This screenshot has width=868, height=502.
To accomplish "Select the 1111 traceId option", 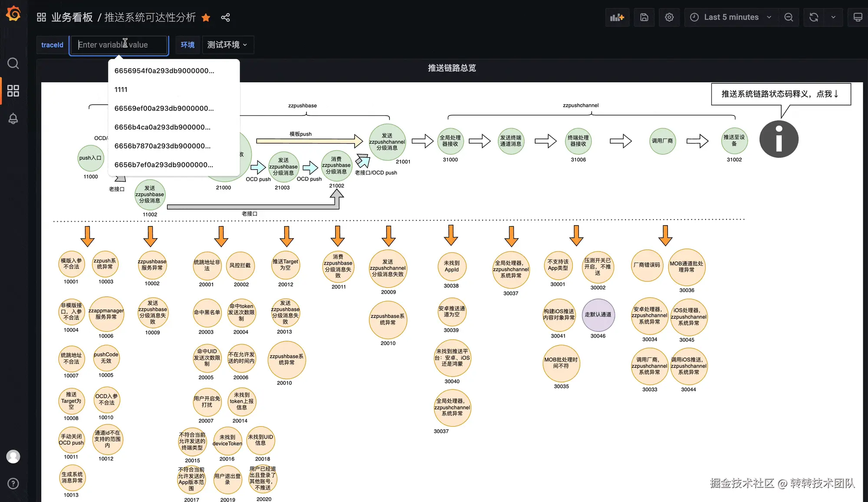I will point(121,89).
